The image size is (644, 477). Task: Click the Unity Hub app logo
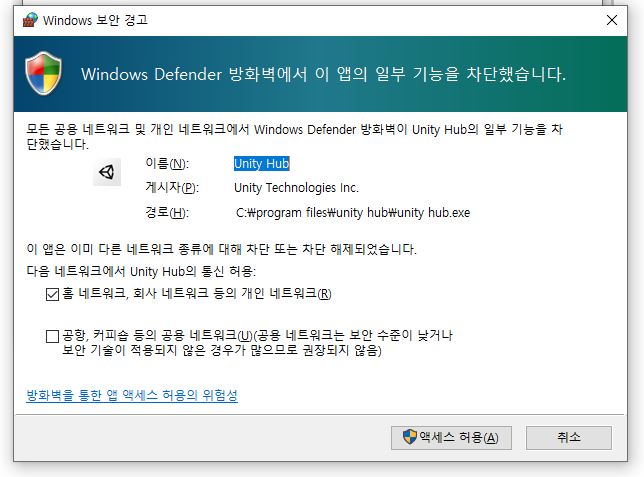pyautogui.click(x=107, y=172)
